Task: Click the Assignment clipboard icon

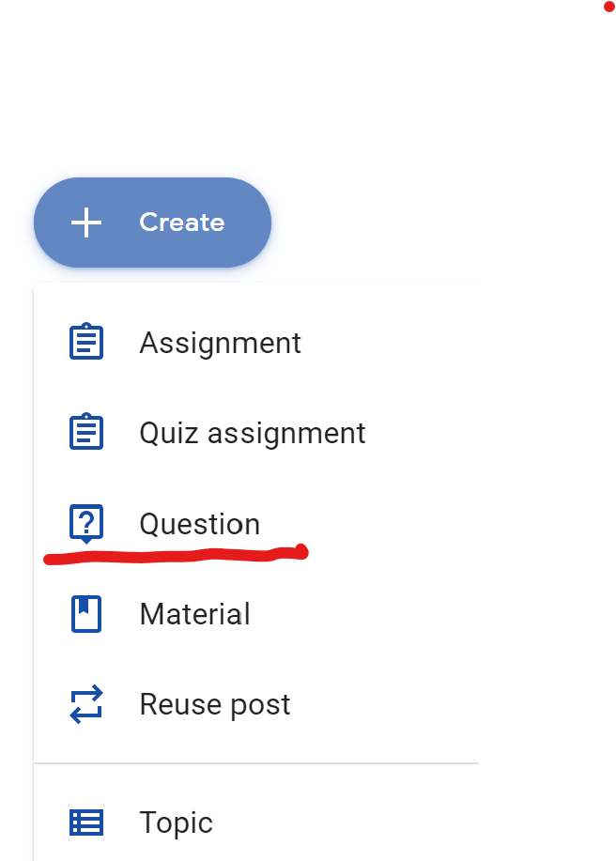Action: (x=86, y=342)
